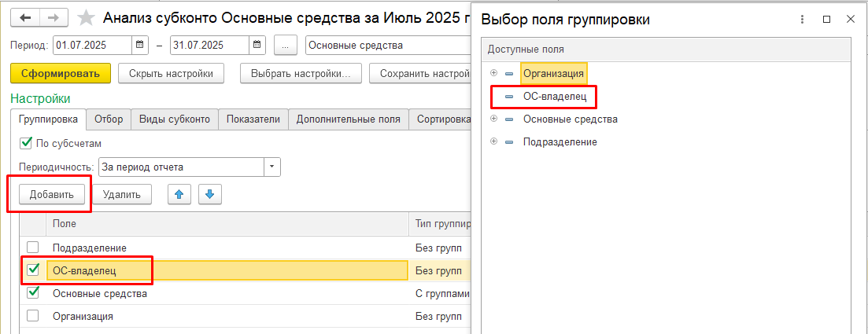Open calendar for period end date
868x334 pixels.
coord(257,46)
